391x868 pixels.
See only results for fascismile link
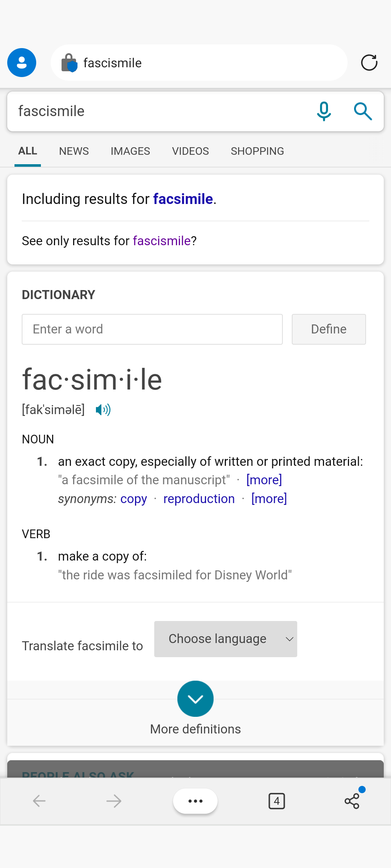161,241
